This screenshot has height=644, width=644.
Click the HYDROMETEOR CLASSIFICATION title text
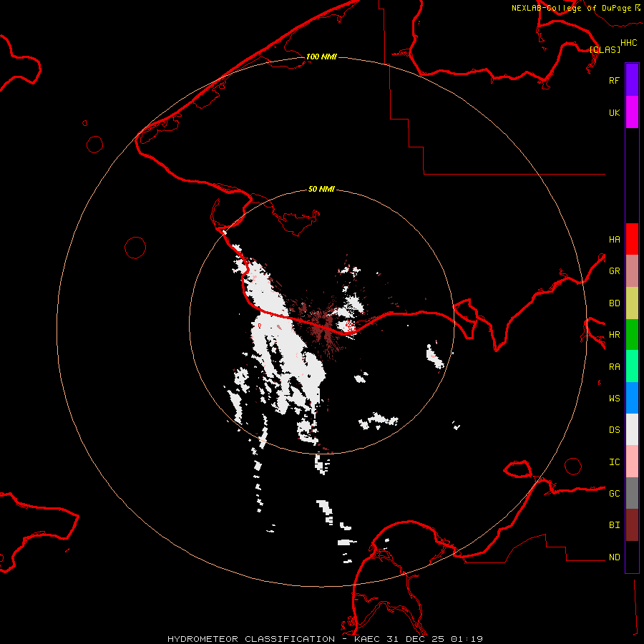click(251, 639)
